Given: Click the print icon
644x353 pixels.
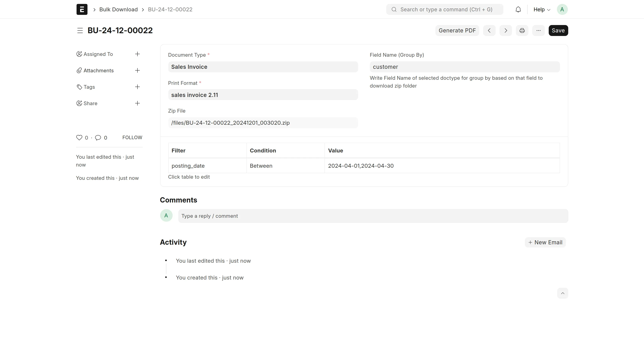Looking at the screenshot, I should tap(522, 30).
